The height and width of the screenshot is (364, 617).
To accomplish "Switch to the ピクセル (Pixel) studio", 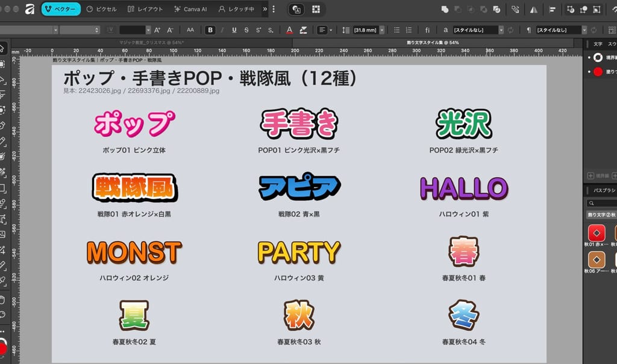I will click(x=101, y=9).
